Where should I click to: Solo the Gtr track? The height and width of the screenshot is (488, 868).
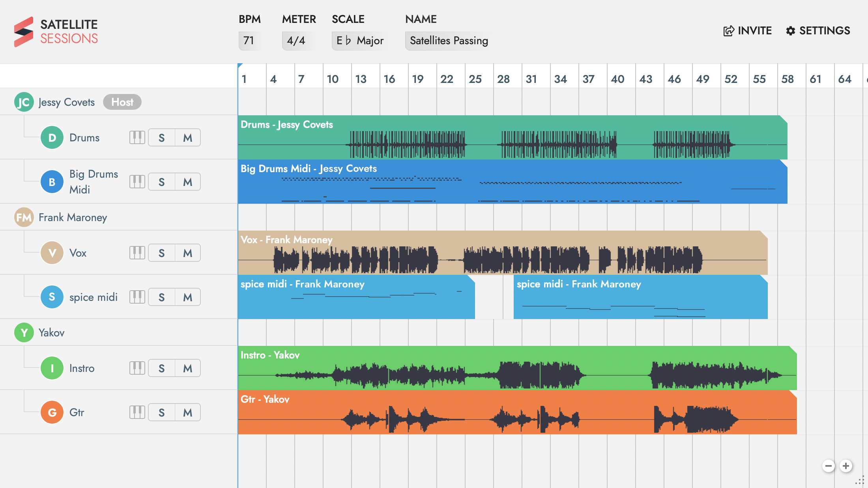[161, 413]
